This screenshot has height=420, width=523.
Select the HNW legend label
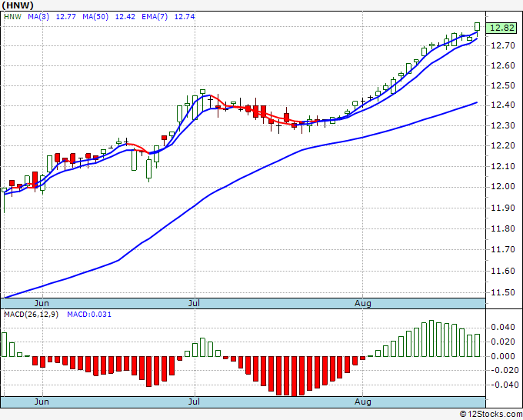coord(12,17)
